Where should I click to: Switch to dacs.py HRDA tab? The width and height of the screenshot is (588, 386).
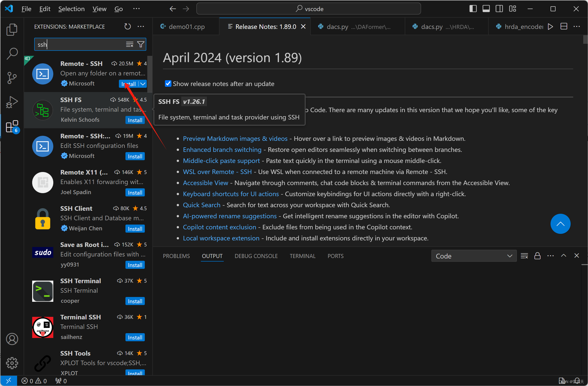[x=447, y=26]
